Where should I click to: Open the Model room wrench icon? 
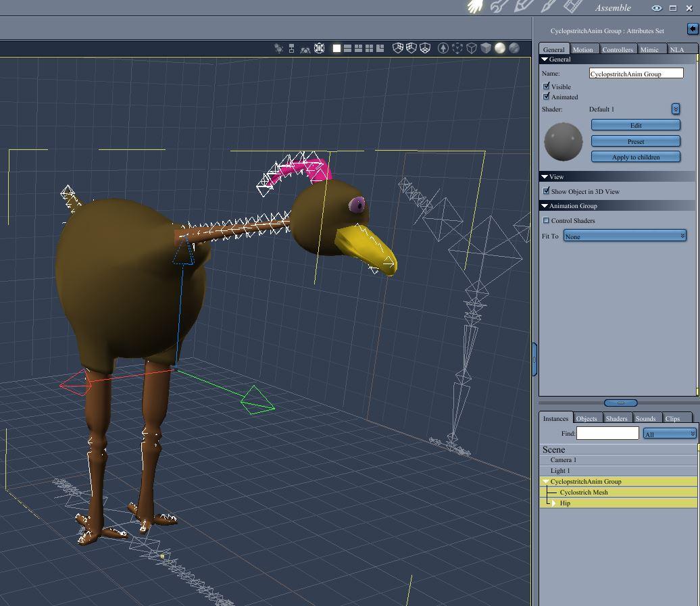tap(499, 6)
